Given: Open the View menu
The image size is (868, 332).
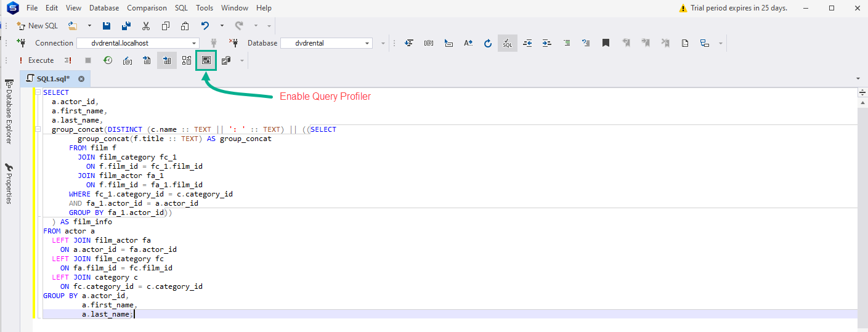Looking at the screenshot, I should [x=73, y=8].
